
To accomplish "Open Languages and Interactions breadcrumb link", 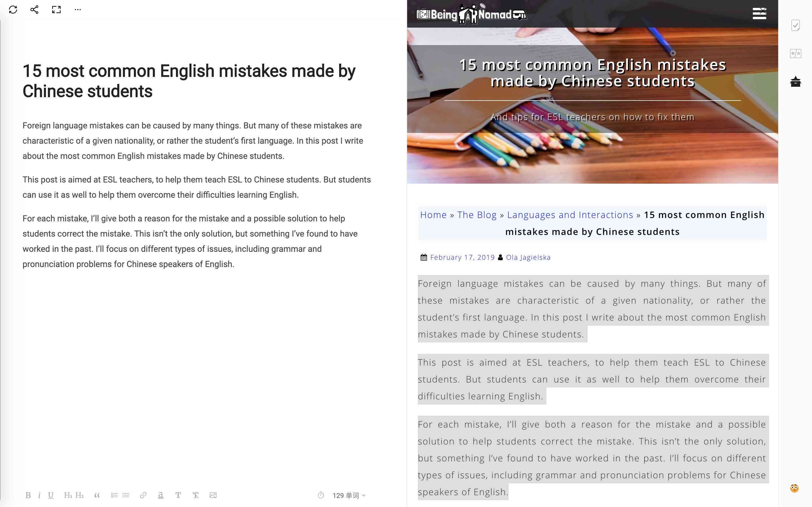I will tap(570, 214).
